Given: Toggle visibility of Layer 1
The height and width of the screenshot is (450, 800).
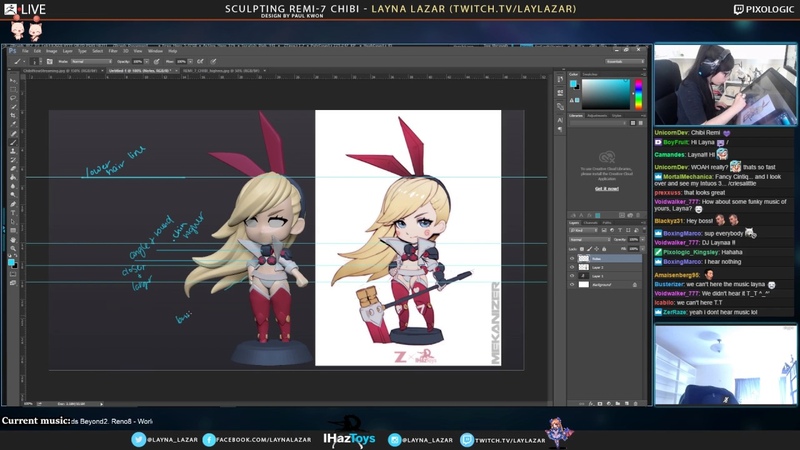Looking at the screenshot, I should tap(573, 276).
